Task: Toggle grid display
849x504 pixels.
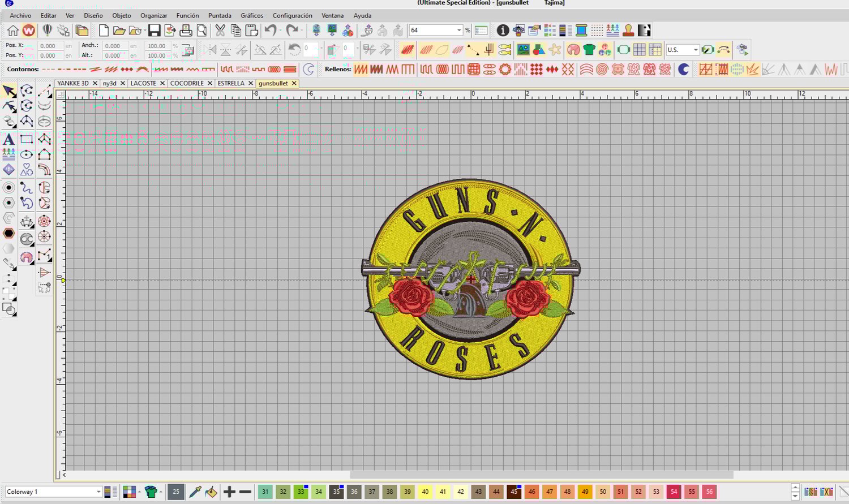Action: tap(639, 50)
